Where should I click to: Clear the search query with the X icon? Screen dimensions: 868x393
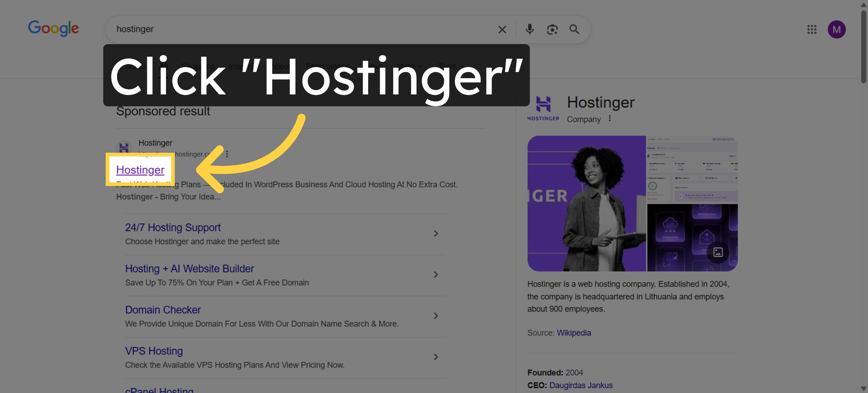502,29
